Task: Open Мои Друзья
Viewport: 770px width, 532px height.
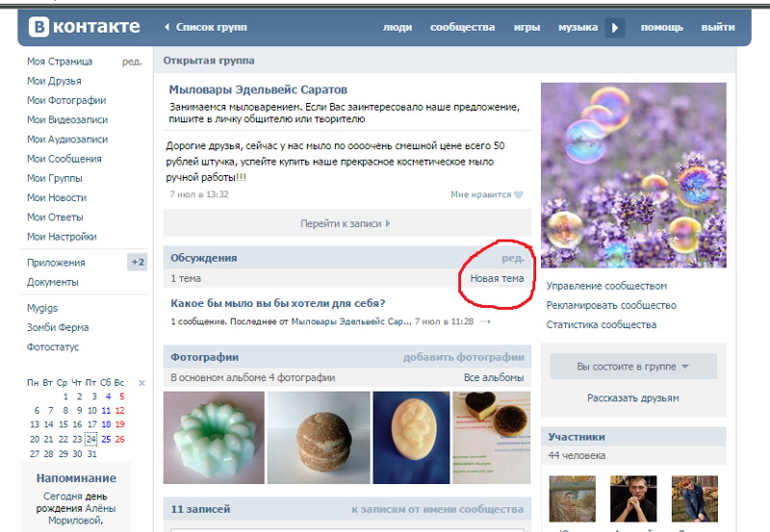Action: [54, 81]
